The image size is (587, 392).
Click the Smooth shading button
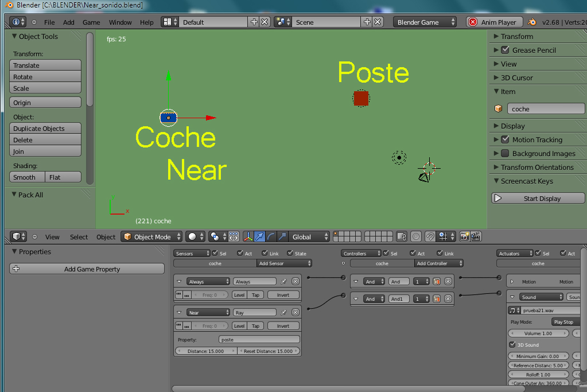click(x=27, y=177)
